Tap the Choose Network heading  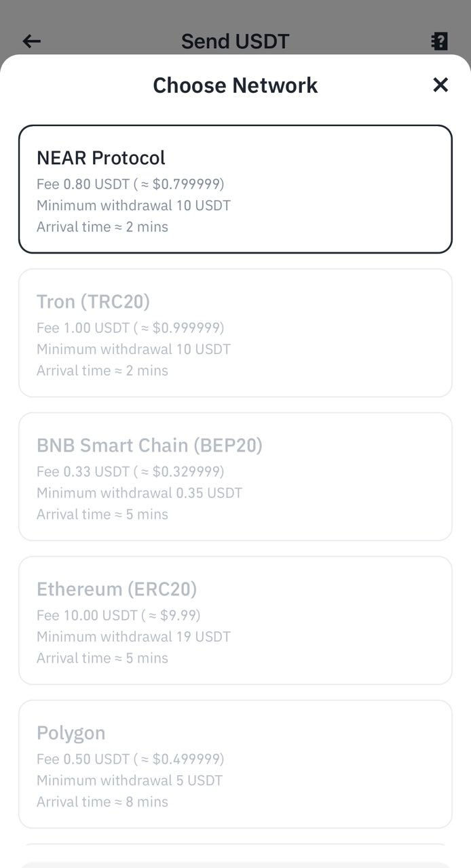pyautogui.click(x=235, y=85)
